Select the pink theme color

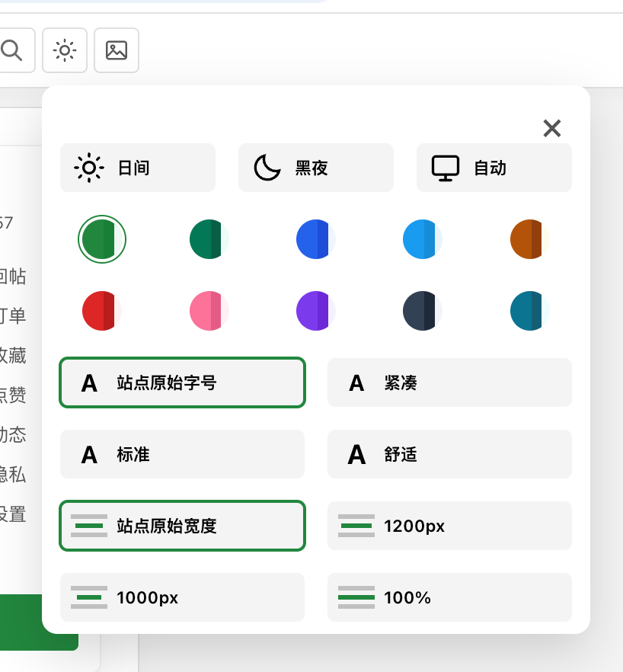click(x=209, y=311)
